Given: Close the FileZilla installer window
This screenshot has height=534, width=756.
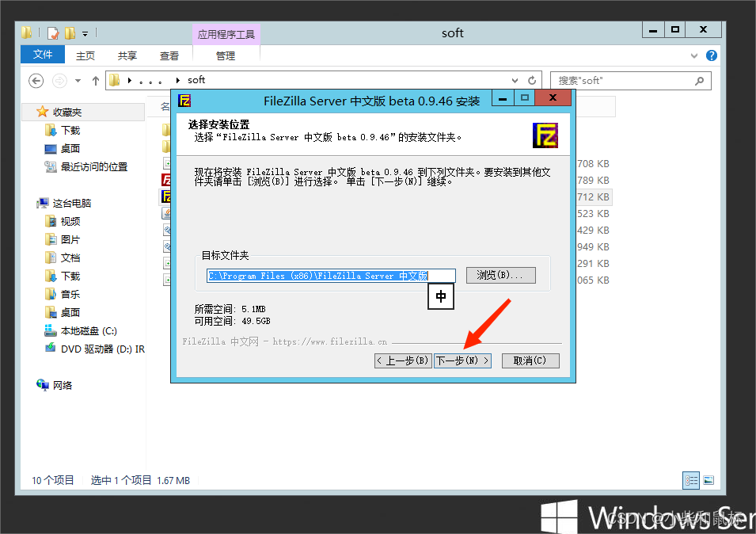Looking at the screenshot, I should click(x=553, y=98).
